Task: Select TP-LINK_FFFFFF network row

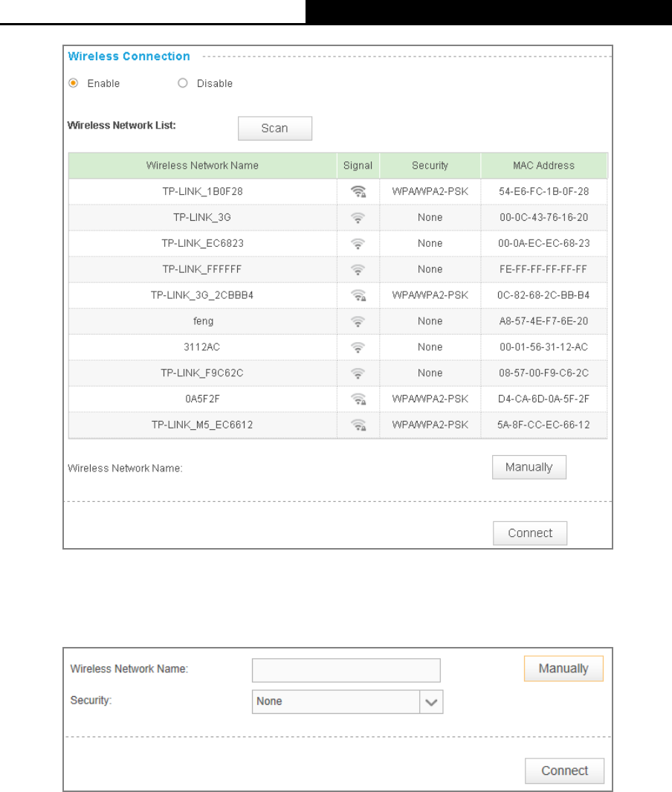Action: [x=337, y=269]
